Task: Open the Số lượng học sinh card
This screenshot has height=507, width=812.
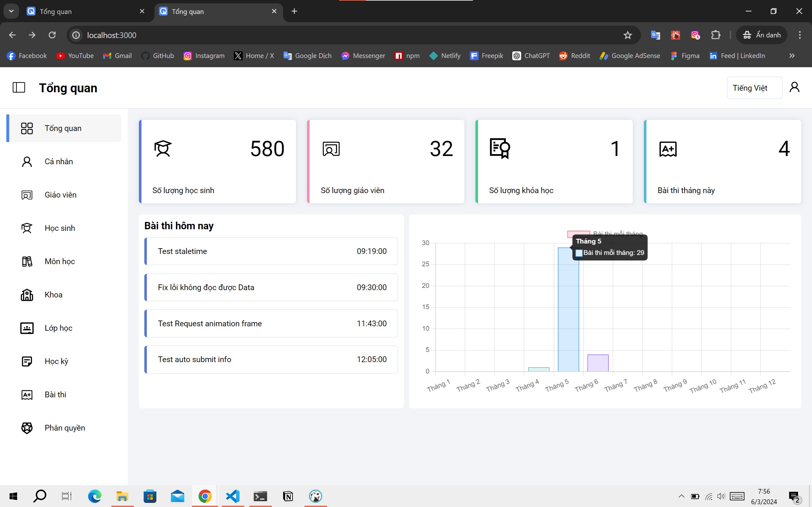Action: (217, 162)
